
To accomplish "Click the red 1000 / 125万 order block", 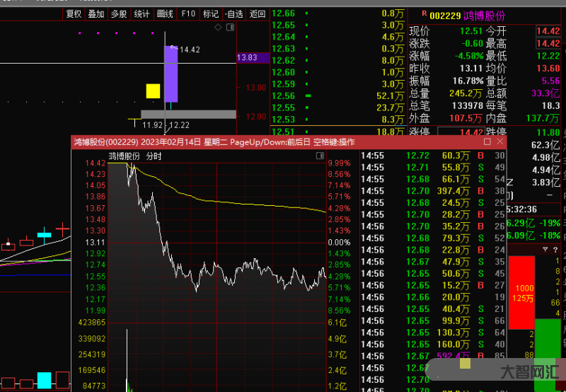I will click(523, 293).
